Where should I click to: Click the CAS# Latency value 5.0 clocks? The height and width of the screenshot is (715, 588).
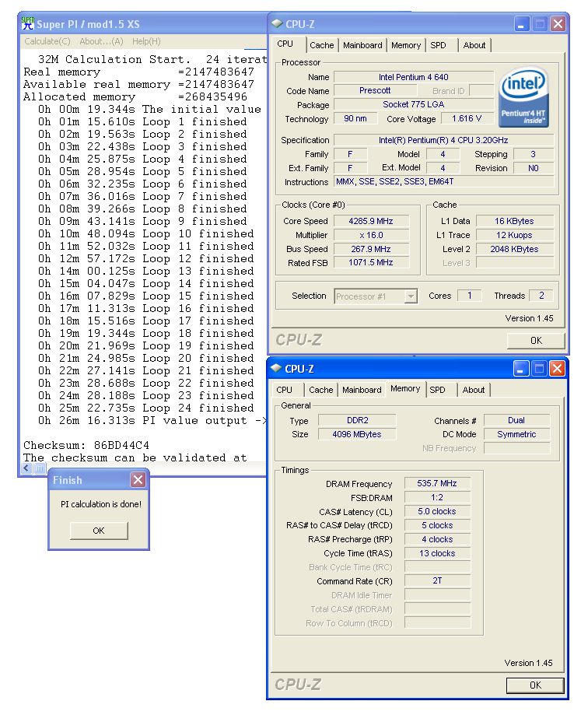[437, 512]
